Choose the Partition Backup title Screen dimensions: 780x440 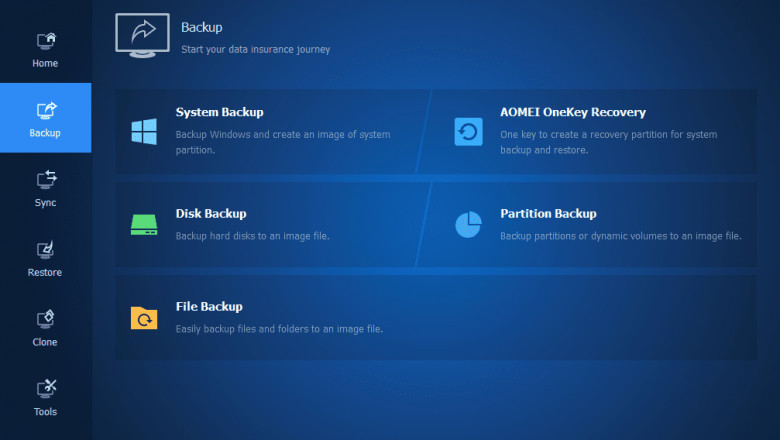pos(548,214)
